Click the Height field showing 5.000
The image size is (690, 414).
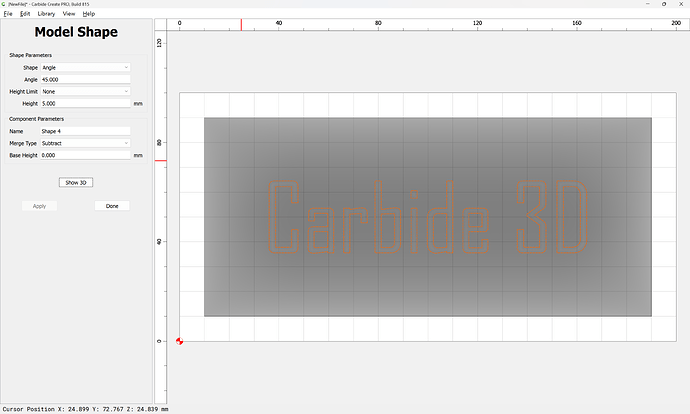coord(85,103)
